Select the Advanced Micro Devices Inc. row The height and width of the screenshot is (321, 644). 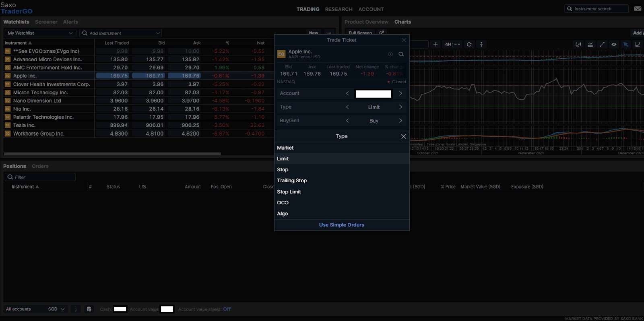click(x=138, y=60)
